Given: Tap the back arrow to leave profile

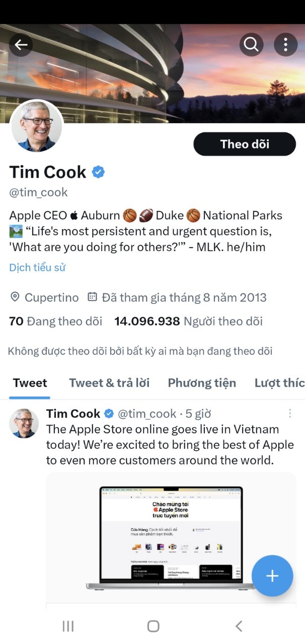Looking at the screenshot, I should (x=21, y=44).
